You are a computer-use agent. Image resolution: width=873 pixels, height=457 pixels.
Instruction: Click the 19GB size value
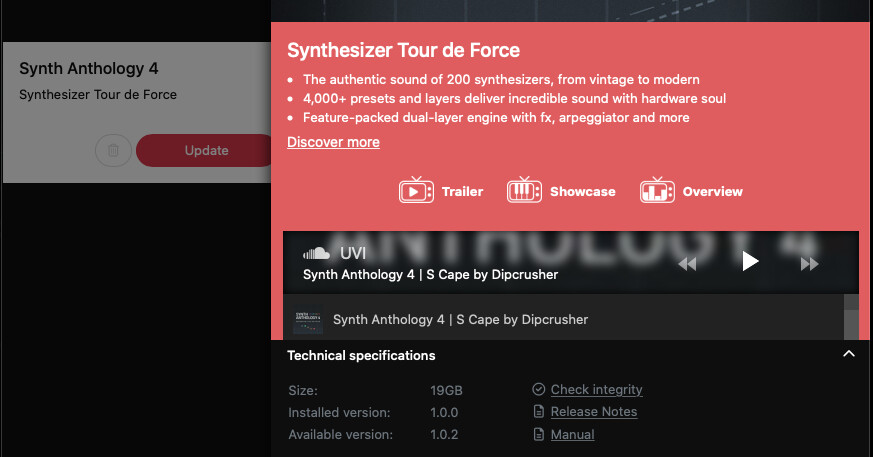(x=446, y=391)
